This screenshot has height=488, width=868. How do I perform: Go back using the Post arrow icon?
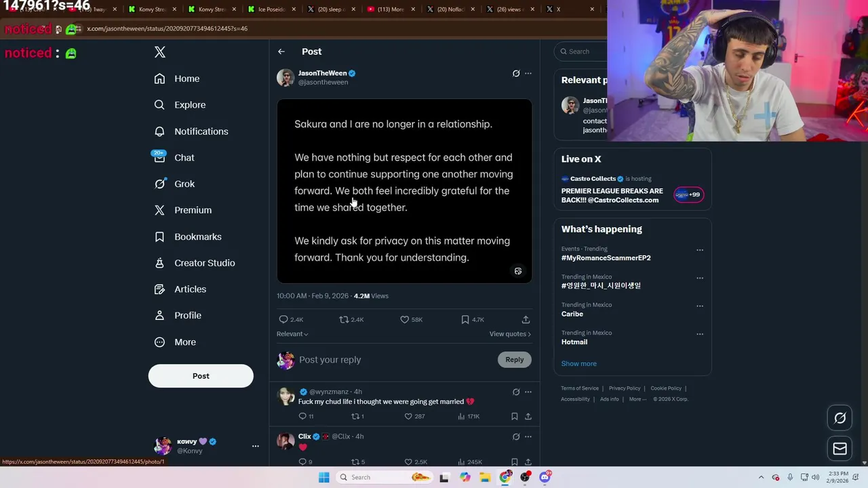tap(281, 52)
